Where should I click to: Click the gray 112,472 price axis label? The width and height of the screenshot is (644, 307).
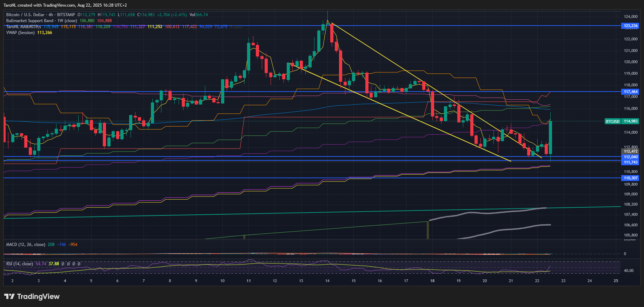[631, 152]
